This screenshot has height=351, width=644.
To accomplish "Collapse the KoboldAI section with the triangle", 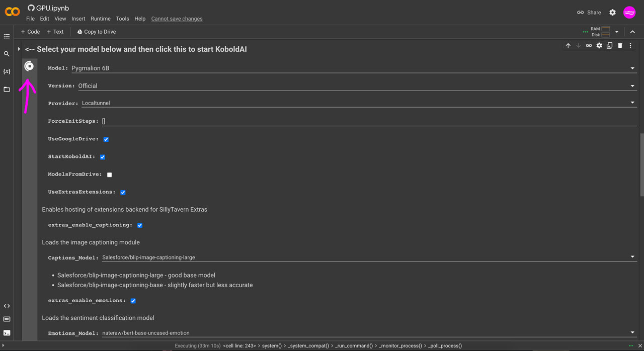I will pos(19,49).
